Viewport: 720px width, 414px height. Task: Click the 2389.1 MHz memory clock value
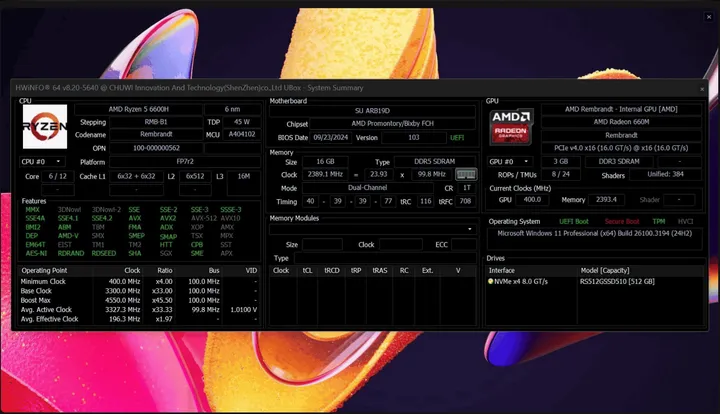[x=325, y=174]
